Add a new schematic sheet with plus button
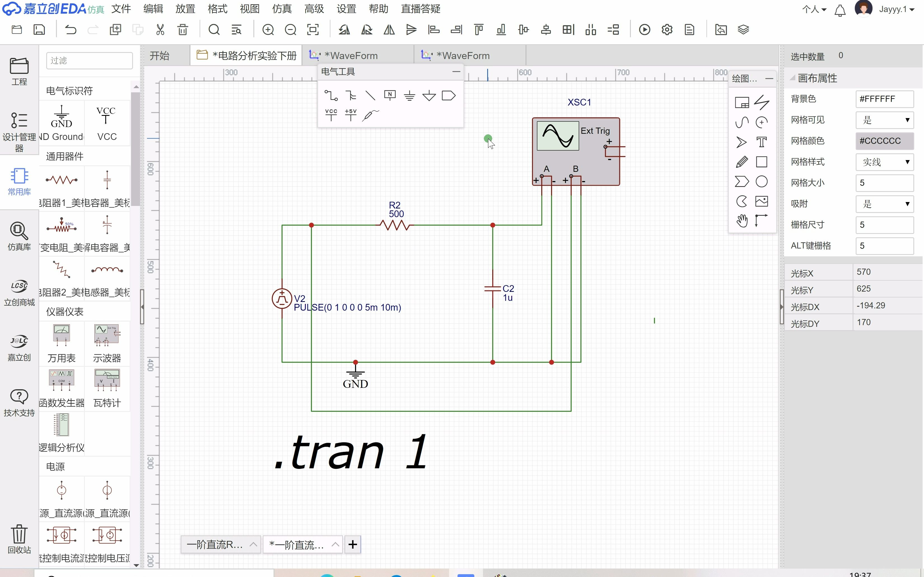The width and height of the screenshot is (924, 577). pos(353,545)
